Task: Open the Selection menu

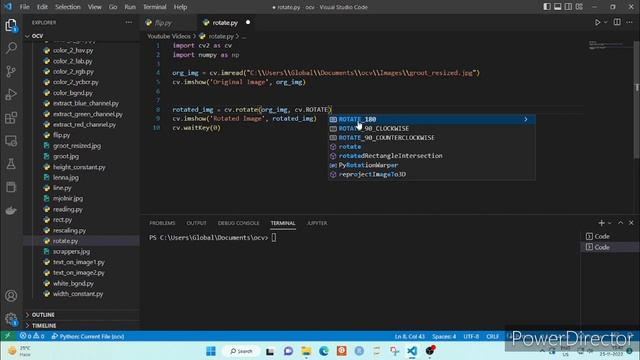Action: click(x=68, y=7)
